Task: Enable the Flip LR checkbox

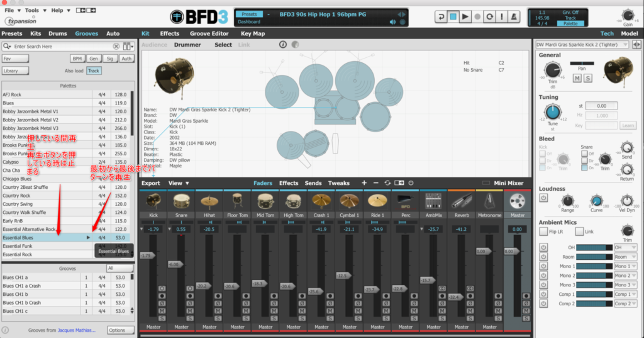Action: click(543, 232)
